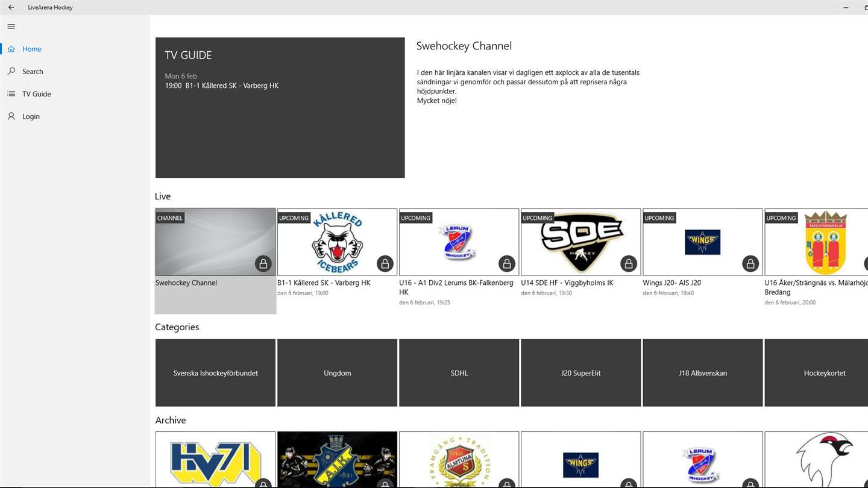Open the J18 Allsvenskan category
868x488 pixels.
(x=702, y=373)
